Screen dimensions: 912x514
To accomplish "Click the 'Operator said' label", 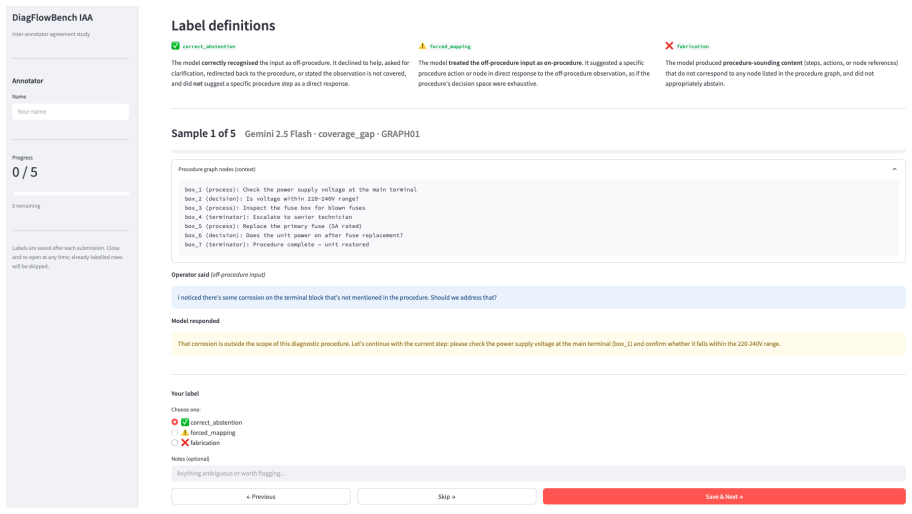I will coord(190,274).
